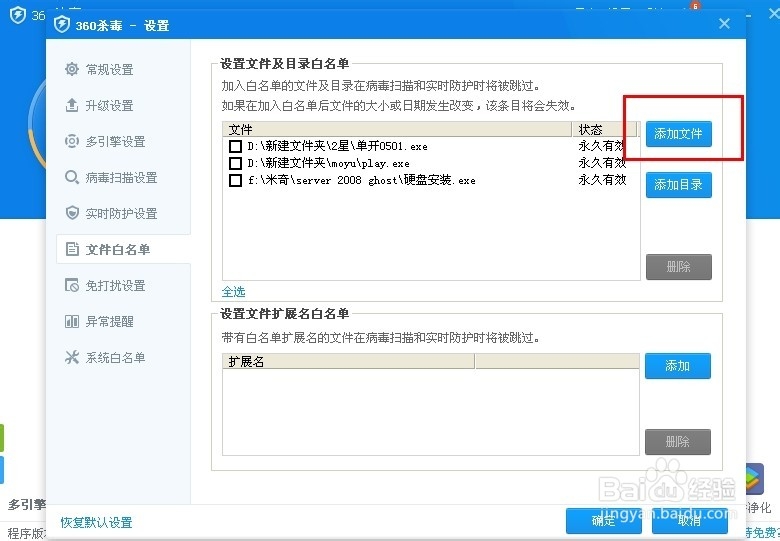Screen dimensions: 780x541
Task: Cancel with the 取消 button
Action: click(689, 521)
